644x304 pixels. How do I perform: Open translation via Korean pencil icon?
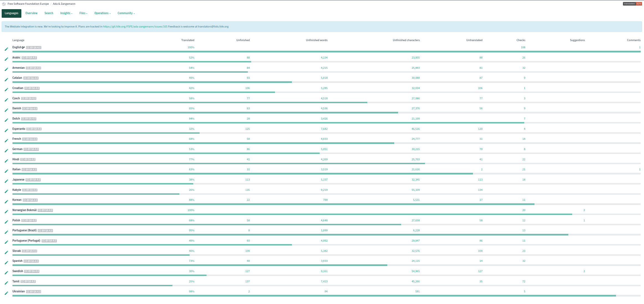[6, 202]
